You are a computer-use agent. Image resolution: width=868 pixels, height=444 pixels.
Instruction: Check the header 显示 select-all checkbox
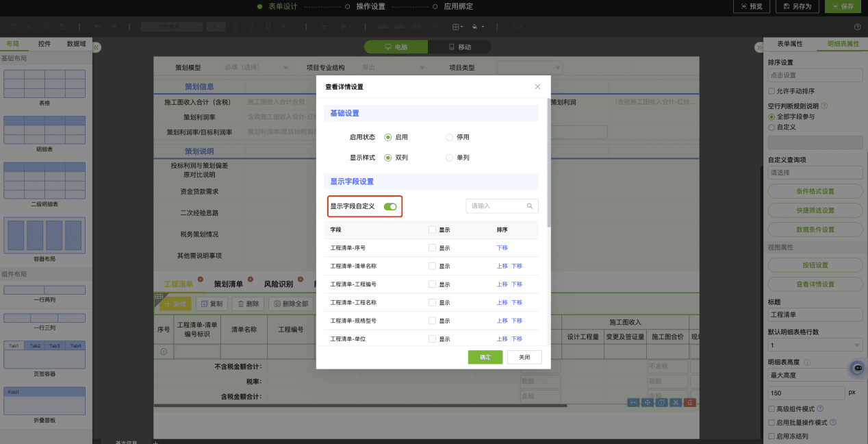(x=432, y=230)
